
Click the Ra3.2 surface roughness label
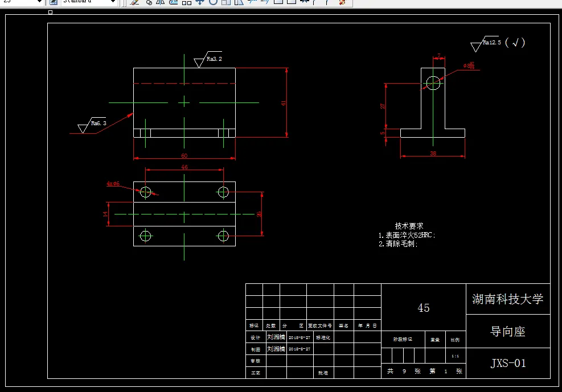pos(214,59)
